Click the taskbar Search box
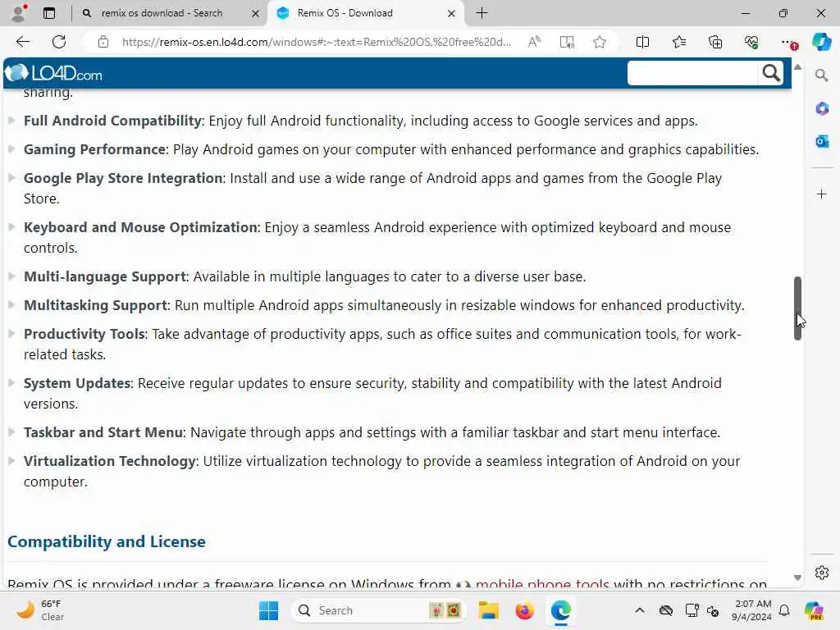 click(378, 610)
